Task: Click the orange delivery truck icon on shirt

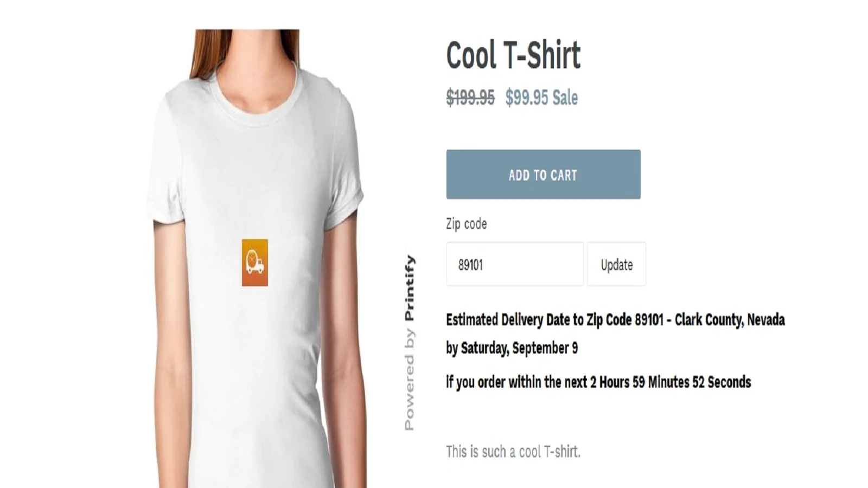Action: point(254,262)
